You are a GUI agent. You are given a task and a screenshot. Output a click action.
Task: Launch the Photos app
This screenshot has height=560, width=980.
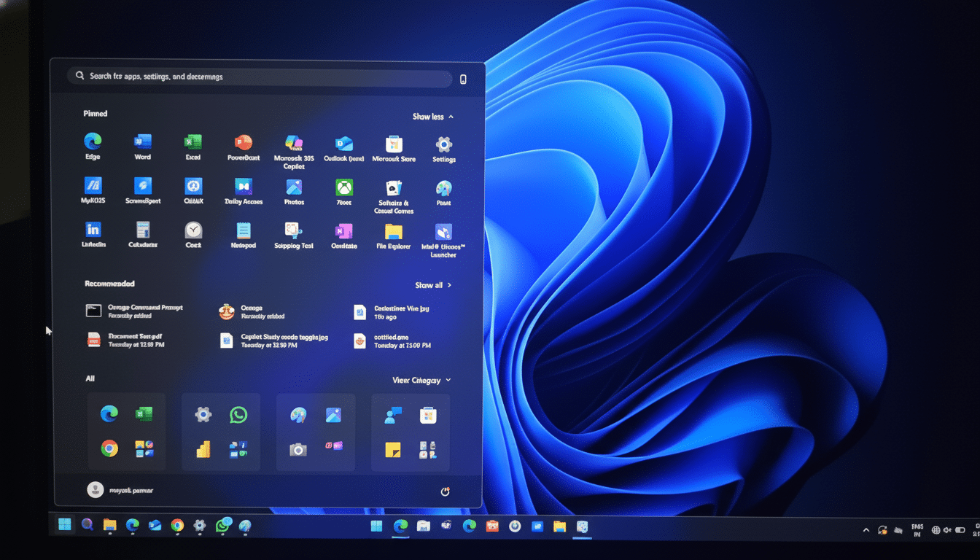pos(293,190)
